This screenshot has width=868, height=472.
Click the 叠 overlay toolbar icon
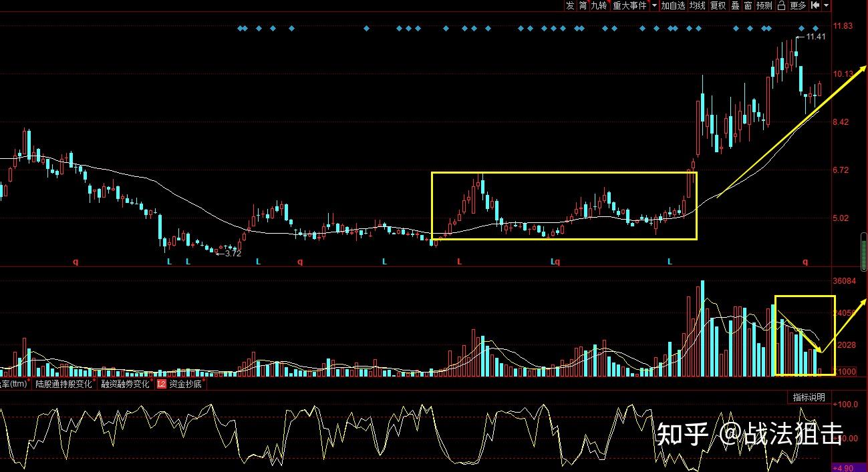(x=735, y=5)
